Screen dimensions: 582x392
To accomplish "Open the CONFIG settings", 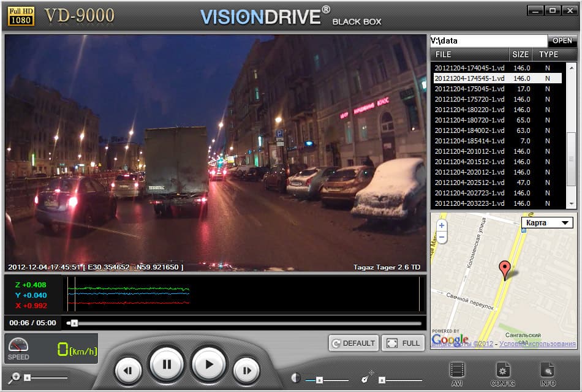I will tap(502, 374).
